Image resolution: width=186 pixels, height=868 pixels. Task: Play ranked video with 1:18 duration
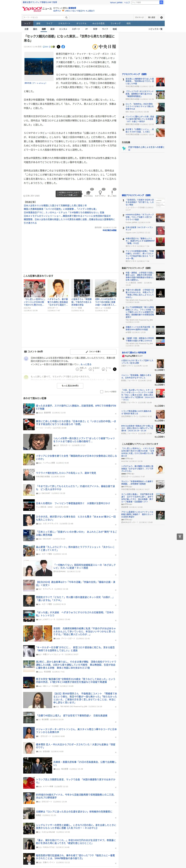tap(160, 276)
